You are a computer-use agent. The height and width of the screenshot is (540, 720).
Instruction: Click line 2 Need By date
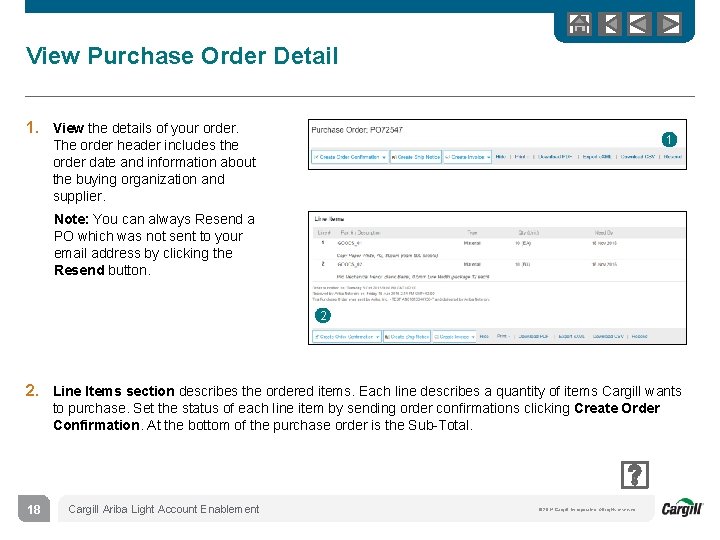point(604,264)
